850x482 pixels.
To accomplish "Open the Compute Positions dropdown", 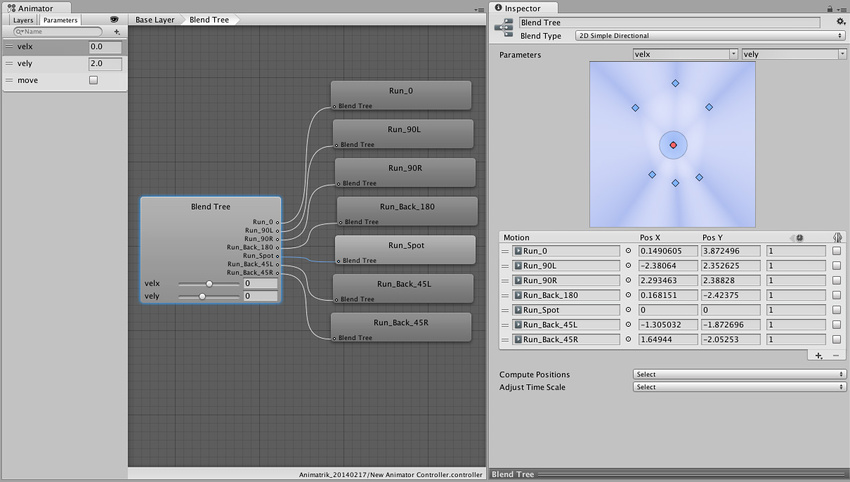I will click(739, 374).
